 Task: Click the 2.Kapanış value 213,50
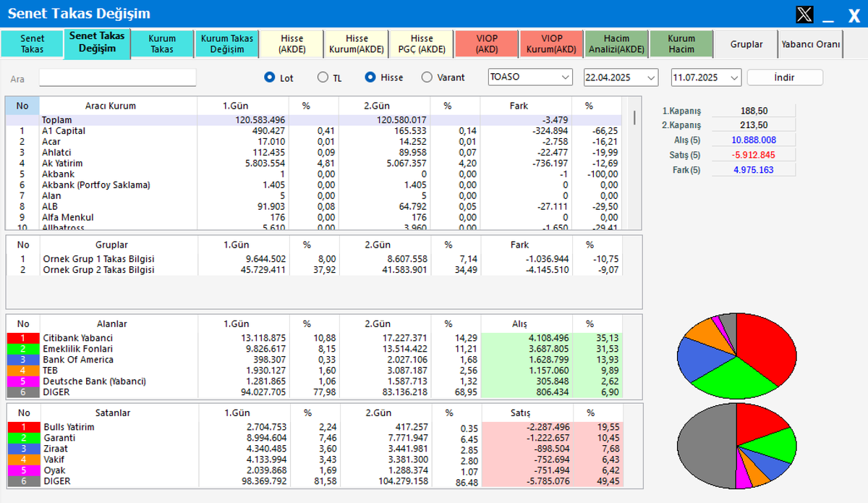(x=753, y=125)
